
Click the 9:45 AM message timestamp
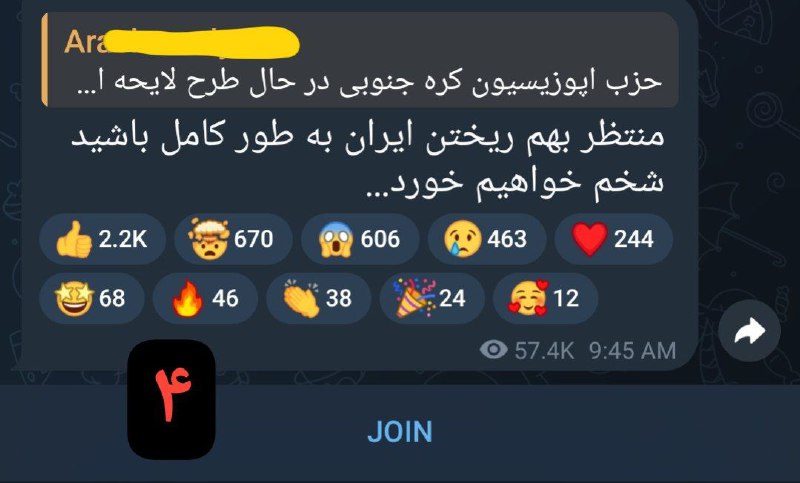(632, 350)
